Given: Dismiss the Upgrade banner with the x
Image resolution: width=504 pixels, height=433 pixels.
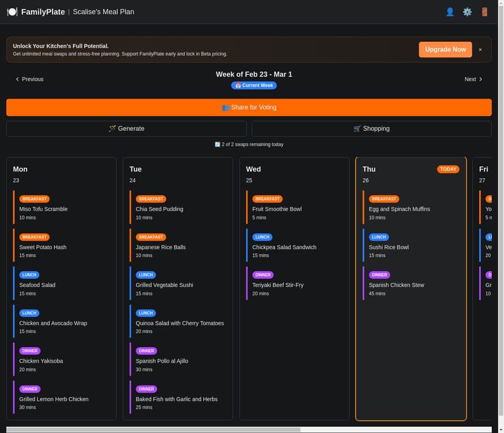Looking at the screenshot, I should coord(480,50).
